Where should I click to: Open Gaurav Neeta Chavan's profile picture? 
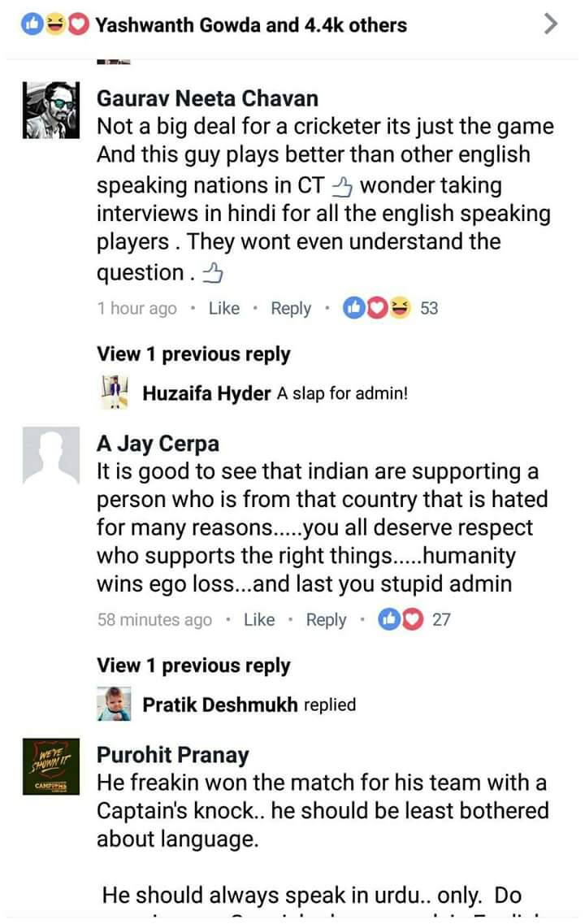(x=50, y=110)
